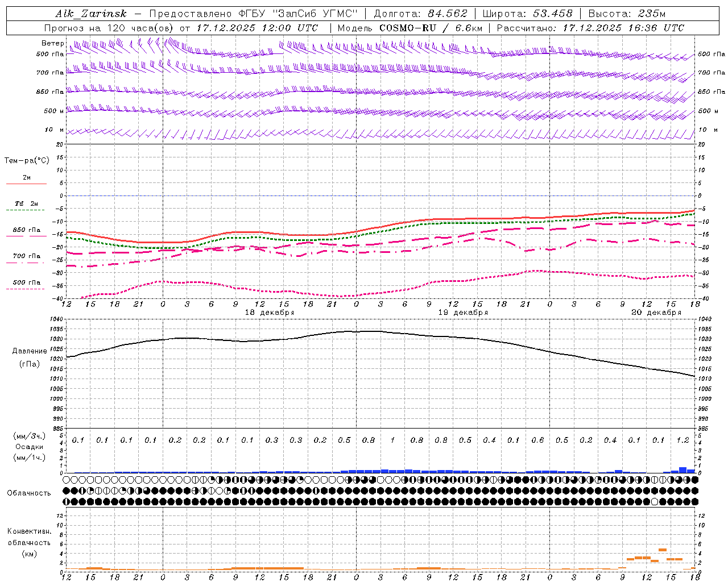Click the 2м temperature legend entry

coord(27,177)
